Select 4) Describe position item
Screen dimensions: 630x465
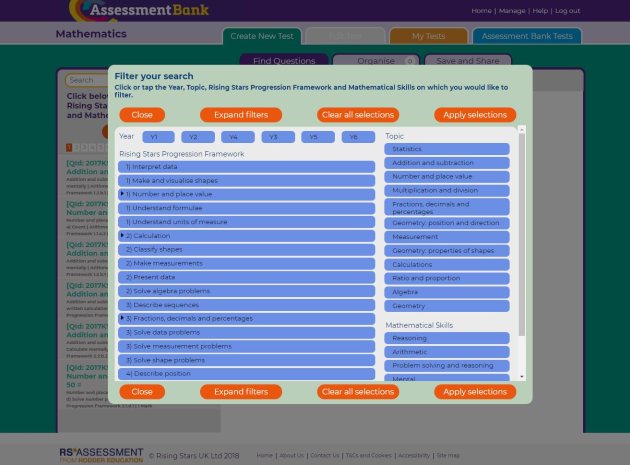(x=246, y=374)
